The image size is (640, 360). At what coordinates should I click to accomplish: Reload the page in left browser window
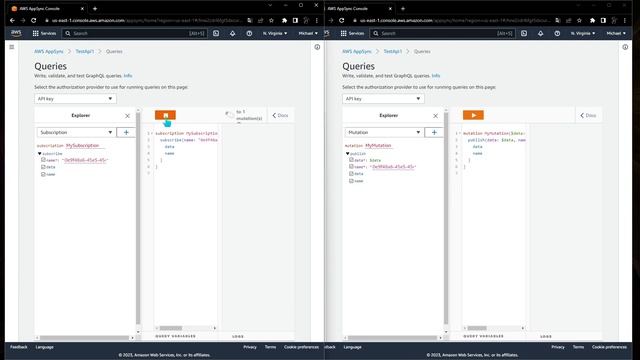(x=33, y=20)
